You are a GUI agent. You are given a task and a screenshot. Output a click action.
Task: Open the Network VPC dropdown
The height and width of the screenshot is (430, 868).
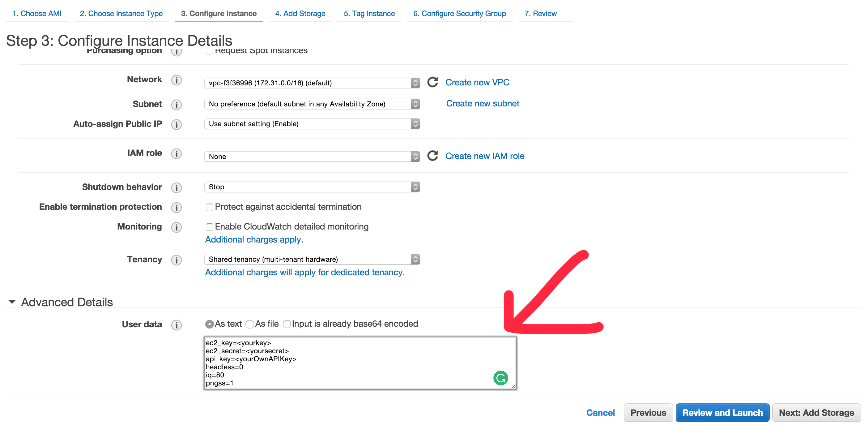[x=312, y=83]
